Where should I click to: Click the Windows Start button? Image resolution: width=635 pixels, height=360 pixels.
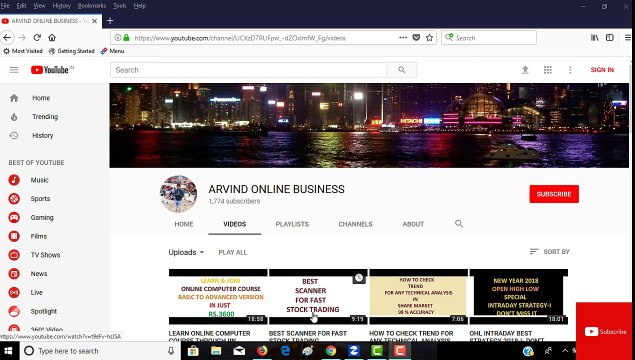[x=8, y=351]
